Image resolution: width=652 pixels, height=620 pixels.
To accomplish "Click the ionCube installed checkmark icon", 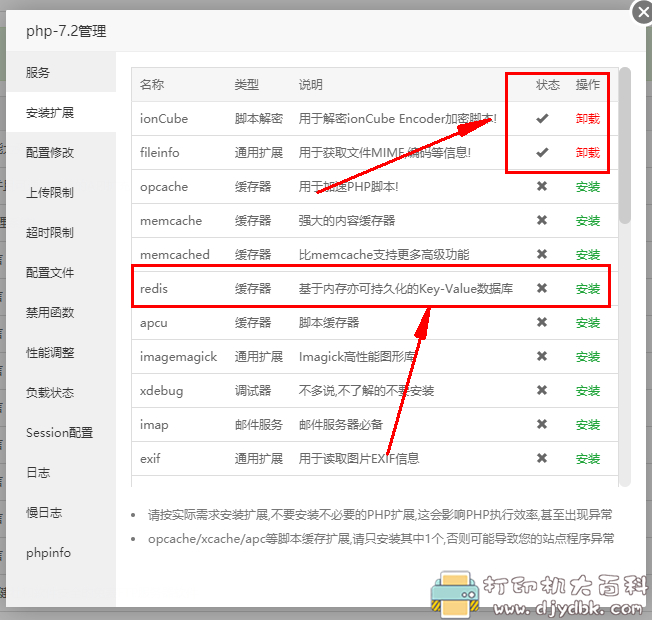I will click(542, 119).
